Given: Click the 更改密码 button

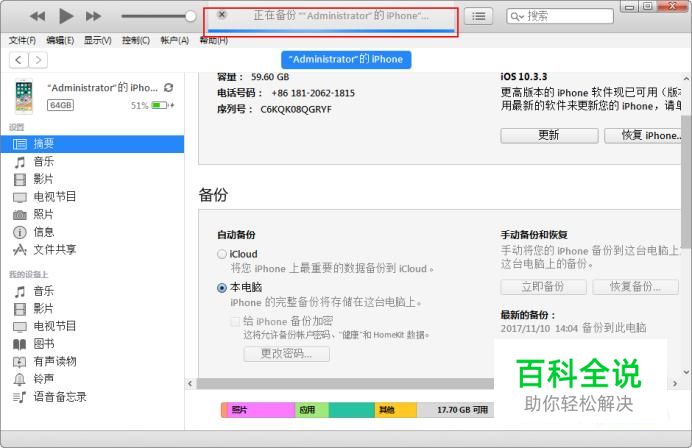Looking at the screenshot, I should (286, 354).
